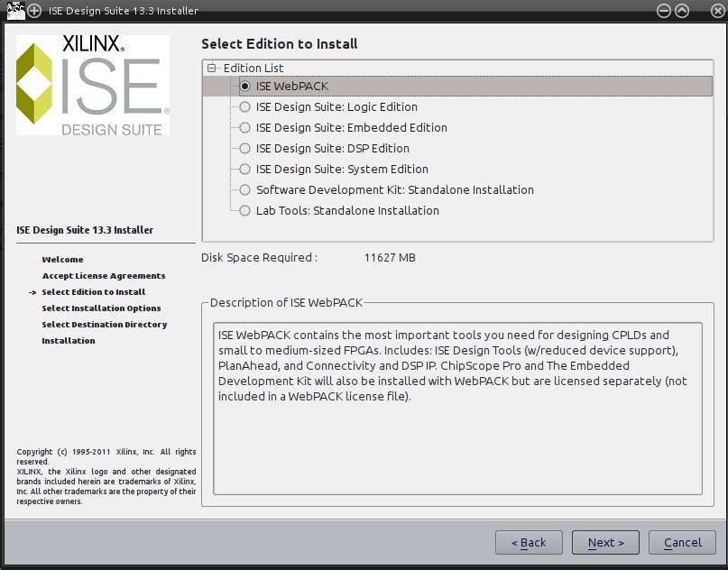Click the 'Select Edition to Install' heading

(280, 44)
